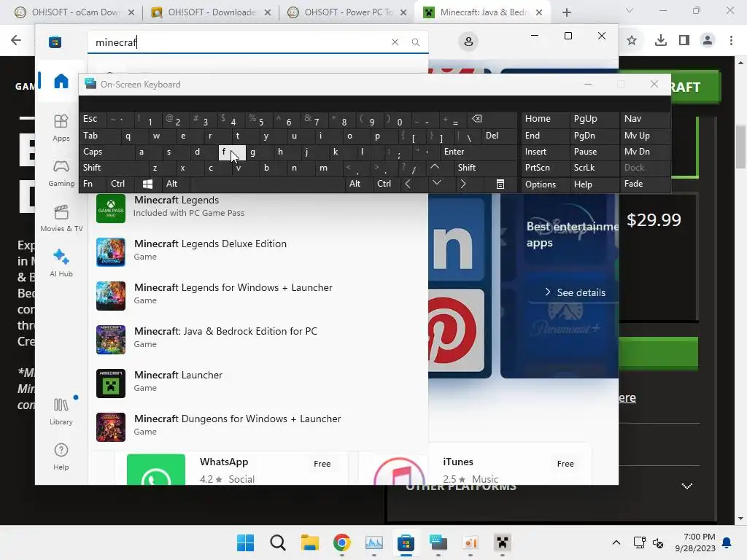Open Help in Store sidebar

pyautogui.click(x=61, y=456)
